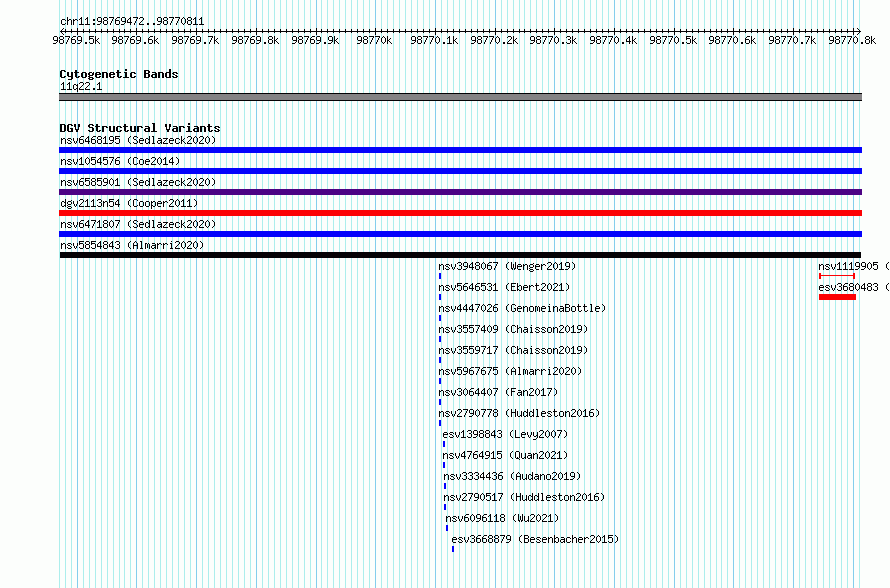Click ruler tick labeled 98770.1k
Screen dimensions: 890x588
tap(434, 40)
